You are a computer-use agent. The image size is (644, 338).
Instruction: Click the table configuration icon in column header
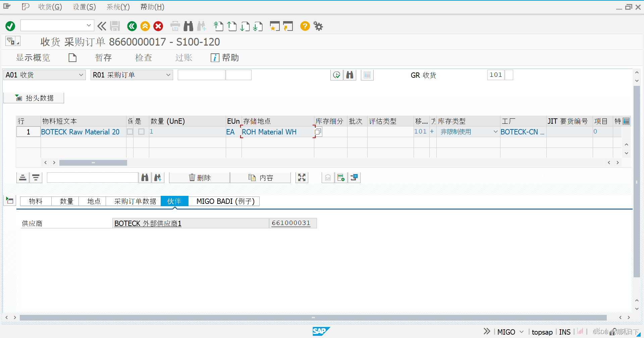626,121
